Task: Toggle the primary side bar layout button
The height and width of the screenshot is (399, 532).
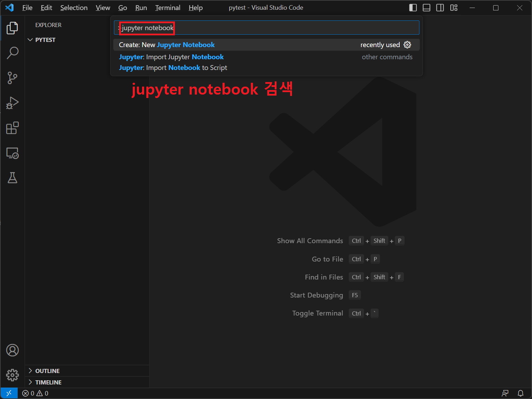Action: (413, 8)
